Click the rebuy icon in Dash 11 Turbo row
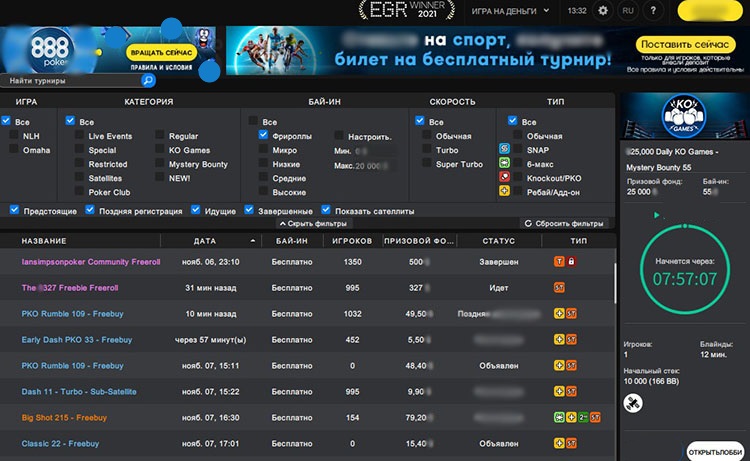Image resolution: width=750 pixels, height=461 pixels. 559,391
